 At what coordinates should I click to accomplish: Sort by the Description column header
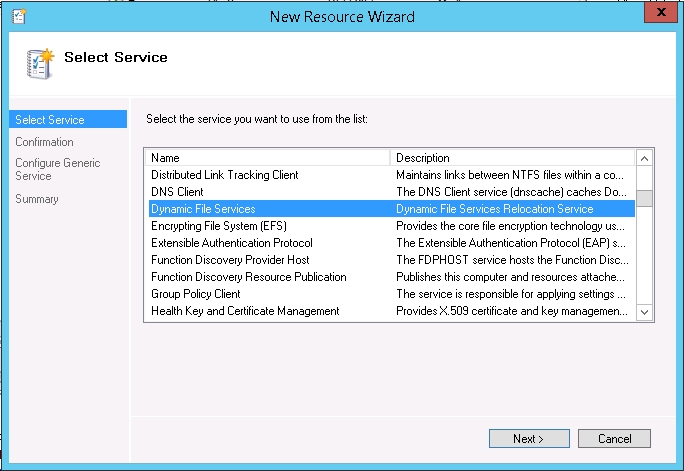(x=512, y=158)
